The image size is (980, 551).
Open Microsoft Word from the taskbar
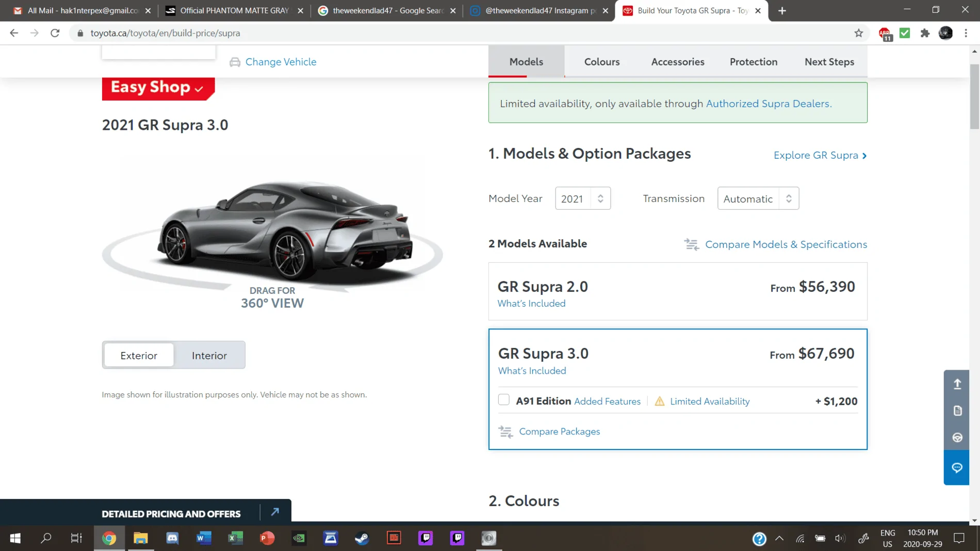pyautogui.click(x=204, y=538)
